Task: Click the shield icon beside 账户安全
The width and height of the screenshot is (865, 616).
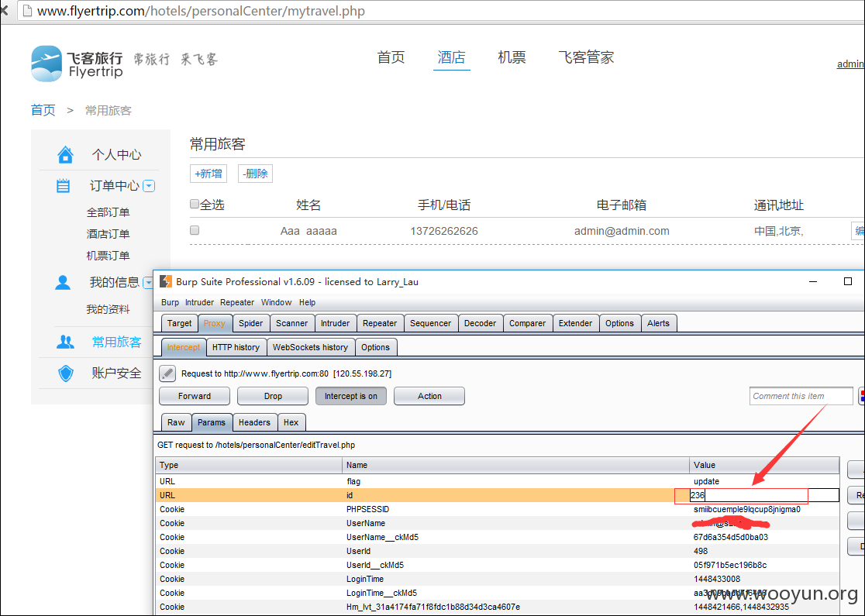Action: pyautogui.click(x=66, y=373)
